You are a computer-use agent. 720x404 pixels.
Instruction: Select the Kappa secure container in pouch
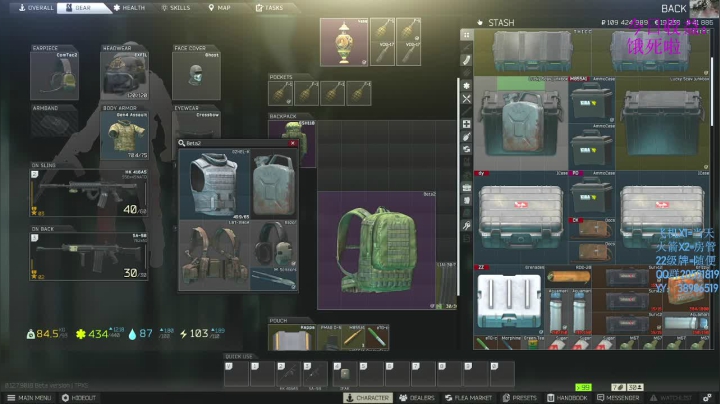(292, 338)
